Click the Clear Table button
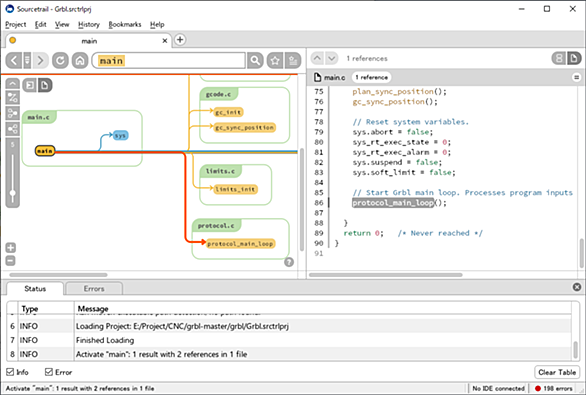 click(557, 372)
